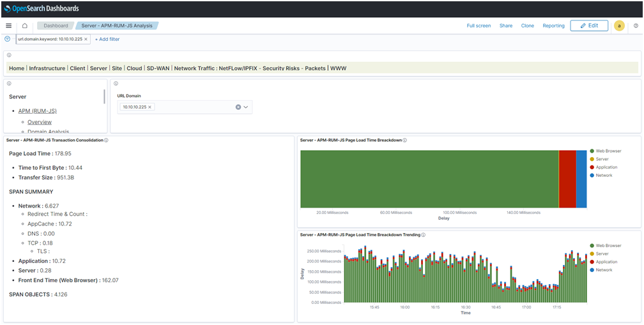Open the SD-WAN navigation link
The height and width of the screenshot is (325, 644).
[x=158, y=68]
